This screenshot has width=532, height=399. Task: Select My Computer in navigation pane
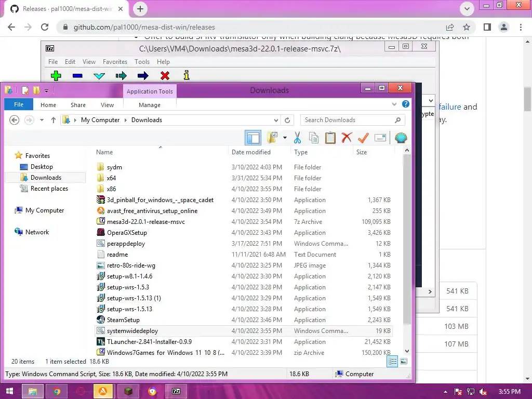coord(45,210)
